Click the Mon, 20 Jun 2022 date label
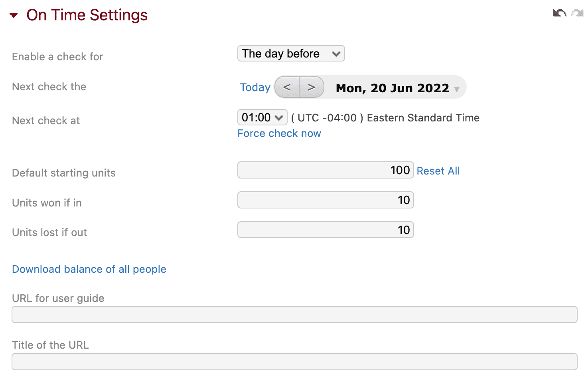588x385 pixels. (393, 88)
